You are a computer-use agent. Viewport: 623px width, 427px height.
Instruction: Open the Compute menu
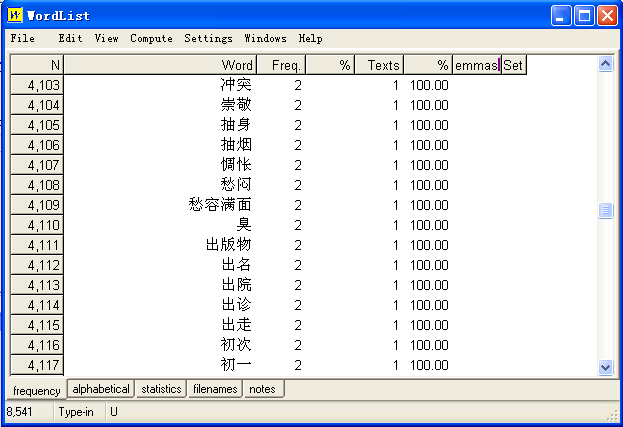pos(151,39)
